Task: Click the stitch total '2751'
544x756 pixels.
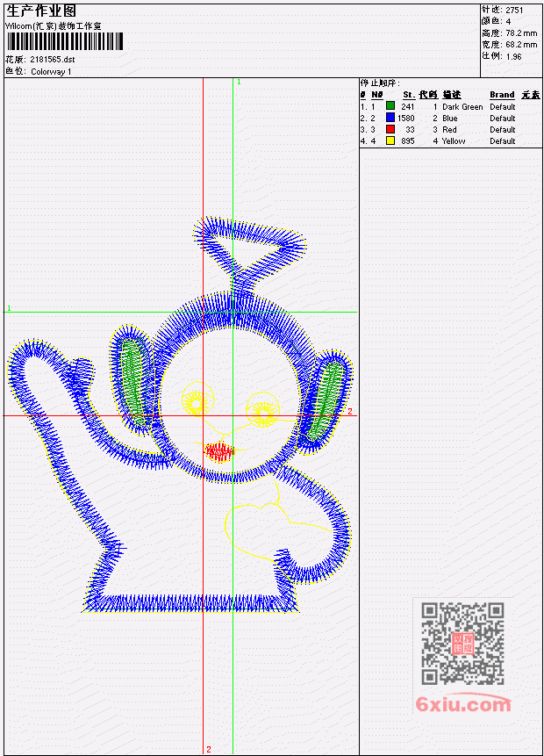Action: pos(514,10)
